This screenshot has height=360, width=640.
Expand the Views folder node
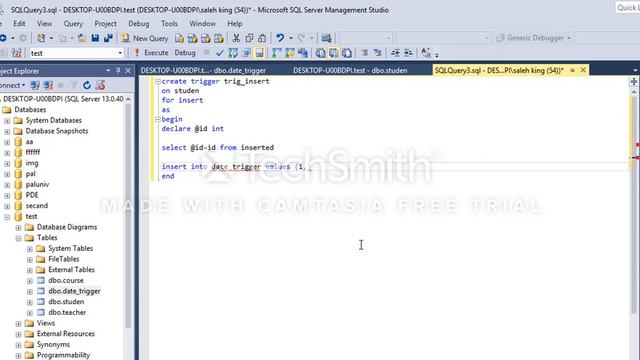[x=18, y=323]
